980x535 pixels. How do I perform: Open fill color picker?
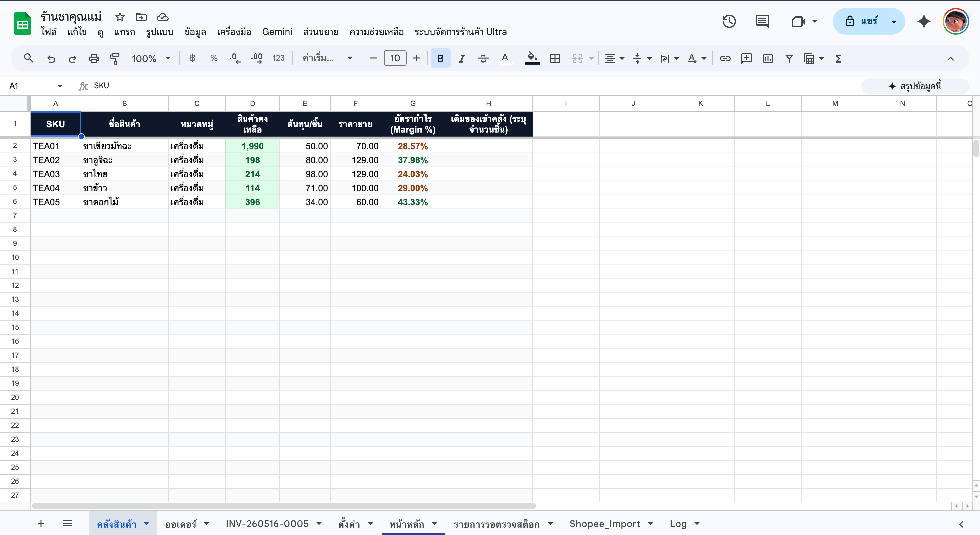[532, 58]
